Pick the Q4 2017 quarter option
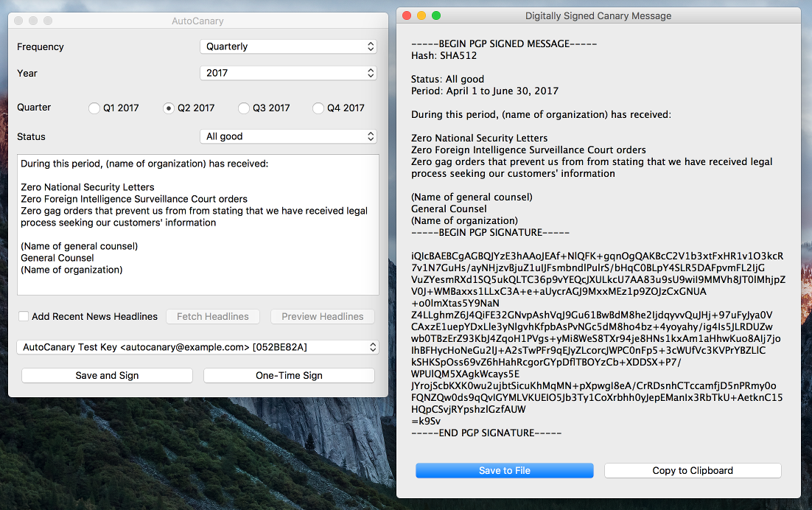Viewport: 812px width, 510px height. click(x=318, y=108)
